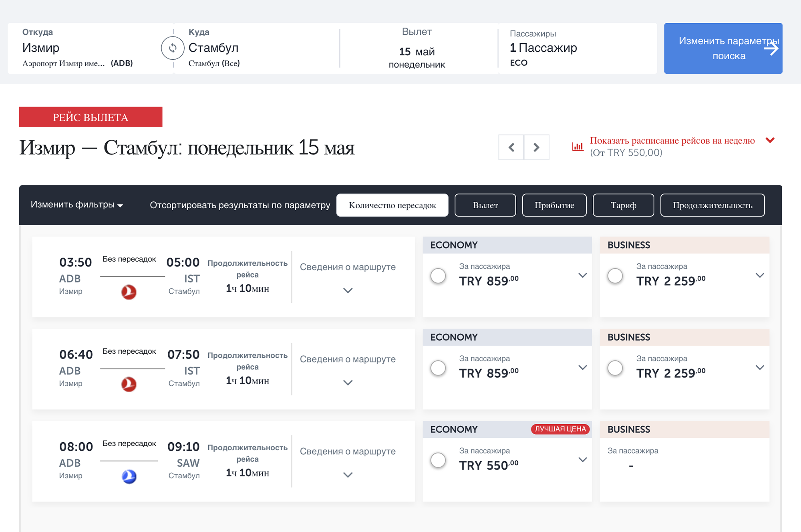Click Turkish Airlines logo on 06:40 flight

click(x=129, y=384)
